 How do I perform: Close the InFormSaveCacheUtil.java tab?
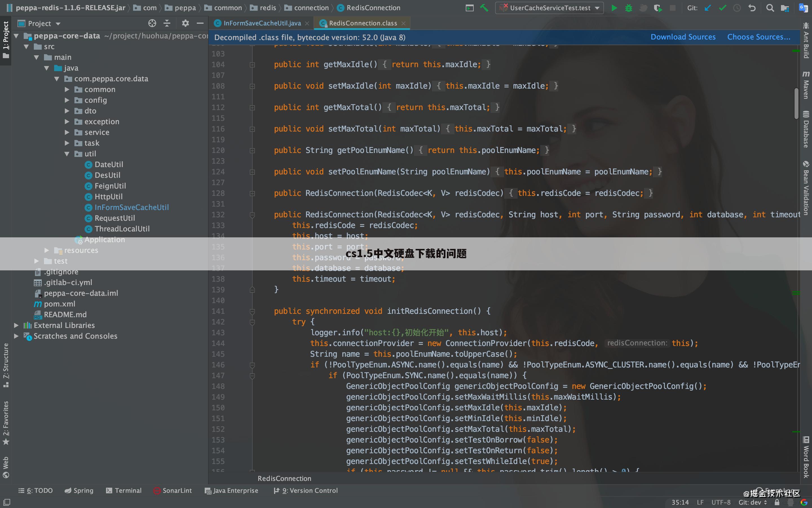307,23
